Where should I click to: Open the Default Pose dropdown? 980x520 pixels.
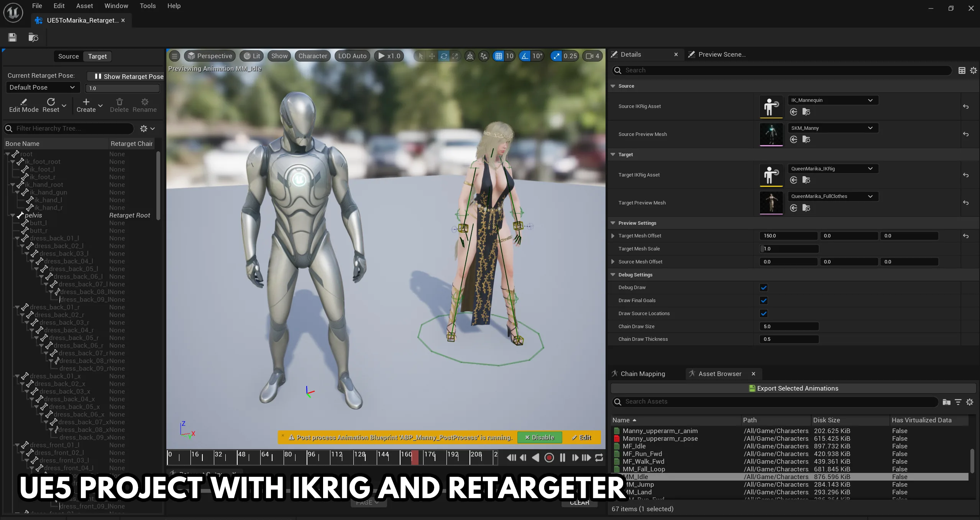pyautogui.click(x=42, y=87)
